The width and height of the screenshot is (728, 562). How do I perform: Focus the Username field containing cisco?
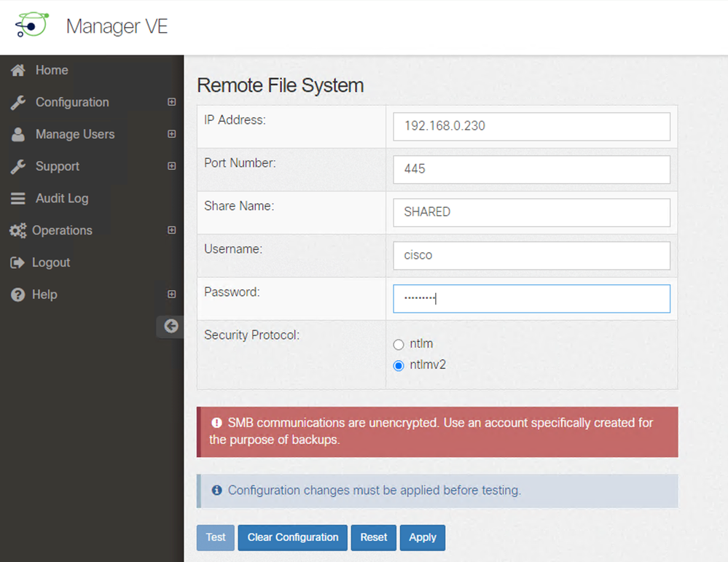click(x=531, y=255)
